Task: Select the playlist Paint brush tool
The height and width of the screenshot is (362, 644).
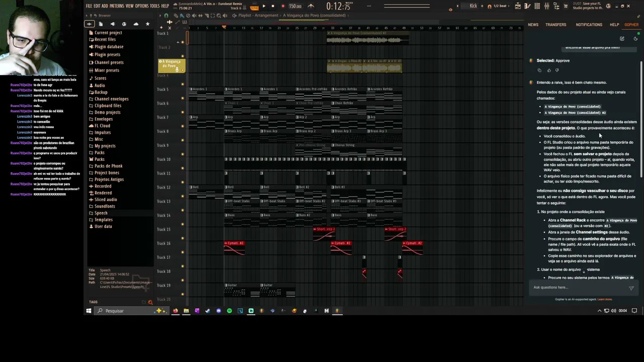Action: coord(182,16)
